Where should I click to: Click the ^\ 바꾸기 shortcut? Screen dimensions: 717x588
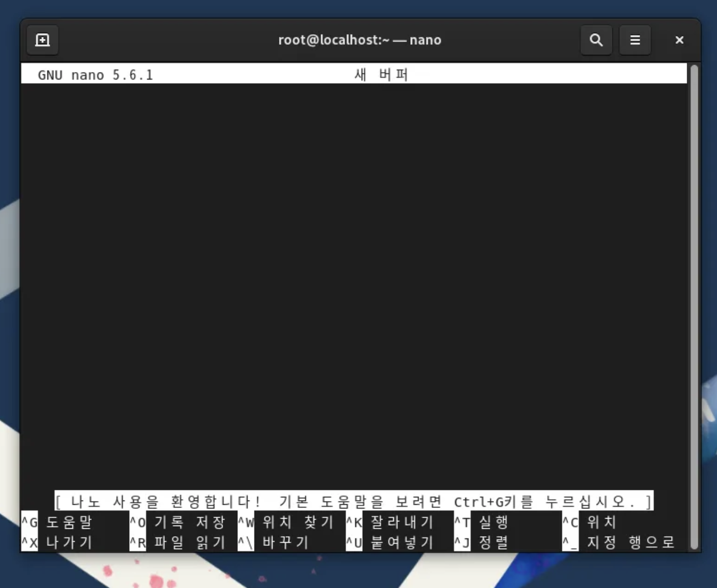(x=274, y=542)
